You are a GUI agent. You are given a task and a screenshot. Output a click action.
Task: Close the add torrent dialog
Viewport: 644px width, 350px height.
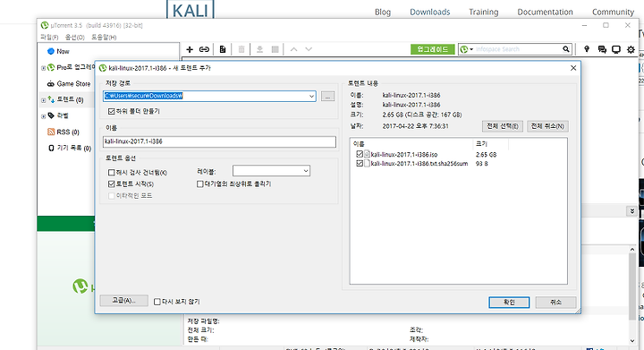(573, 68)
